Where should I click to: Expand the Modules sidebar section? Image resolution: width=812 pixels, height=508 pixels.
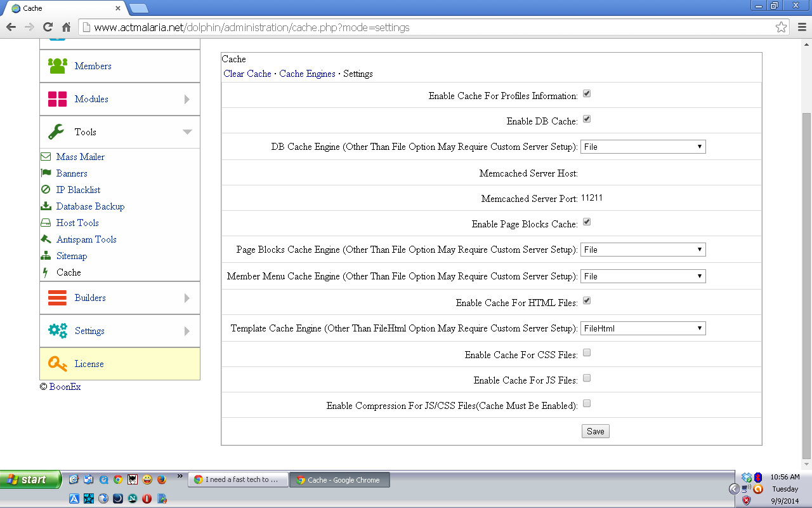tap(120, 99)
